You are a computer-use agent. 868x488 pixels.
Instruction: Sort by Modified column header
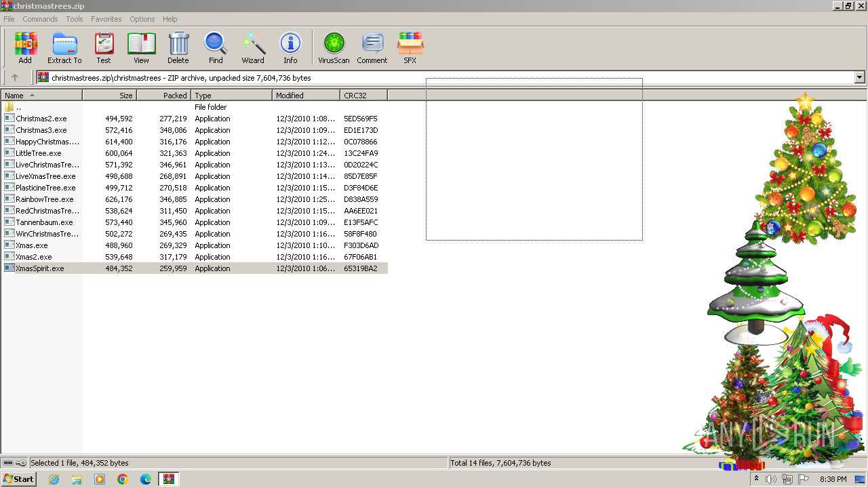[x=307, y=96]
